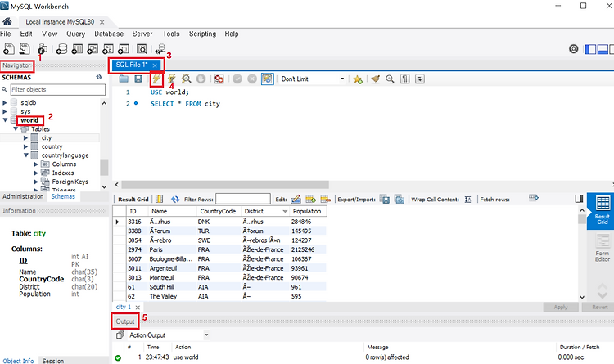614x364 pixels.
Task: Open the Scripting menu
Action: (202, 34)
